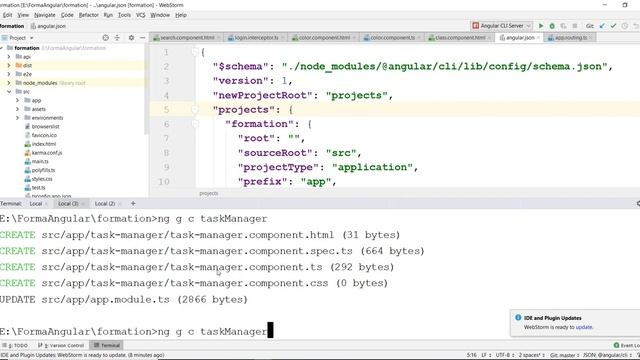
Task: Fold the projects block at line 5
Action: click(195, 109)
